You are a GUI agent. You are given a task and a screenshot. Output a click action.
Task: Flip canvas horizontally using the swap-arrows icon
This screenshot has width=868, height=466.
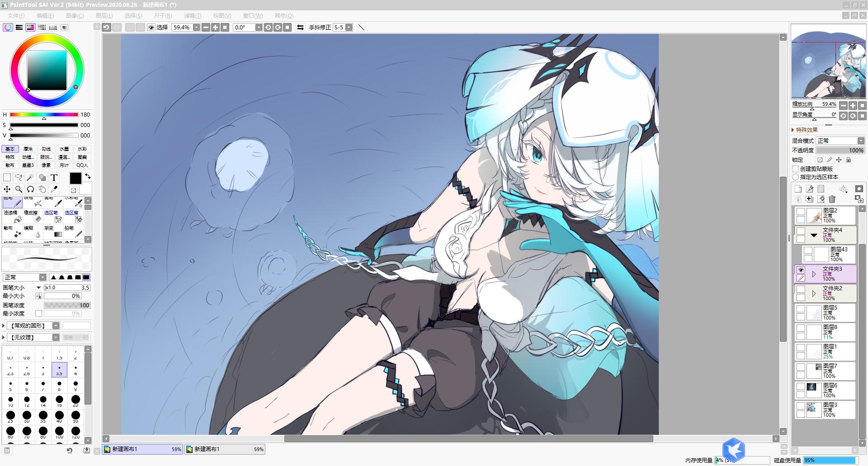(x=300, y=28)
